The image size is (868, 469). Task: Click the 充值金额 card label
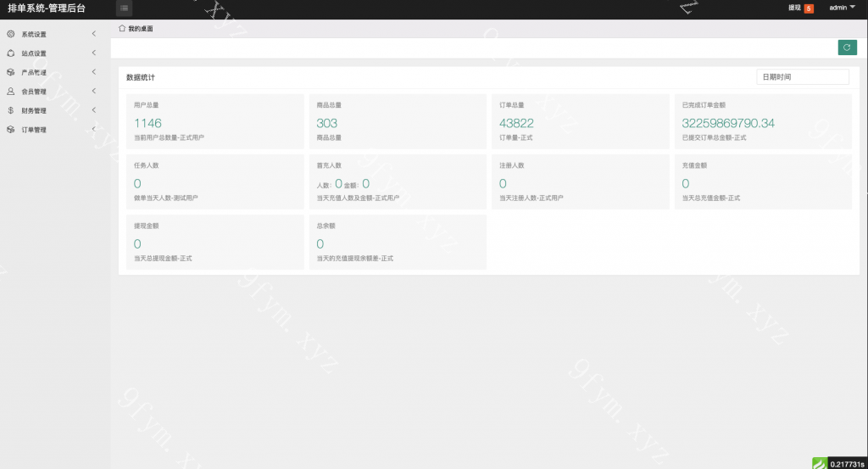pyautogui.click(x=694, y=165)
